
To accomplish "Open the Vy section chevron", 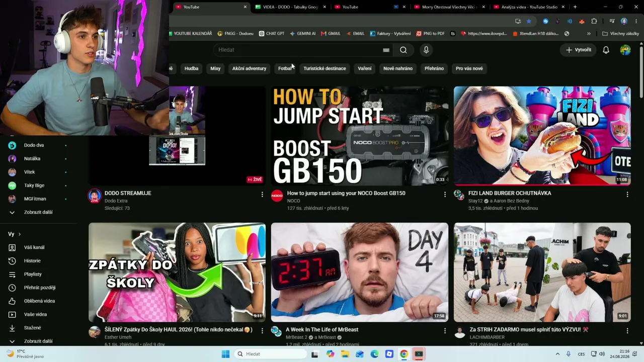I will pyautogui.click(x=20, y=234).
